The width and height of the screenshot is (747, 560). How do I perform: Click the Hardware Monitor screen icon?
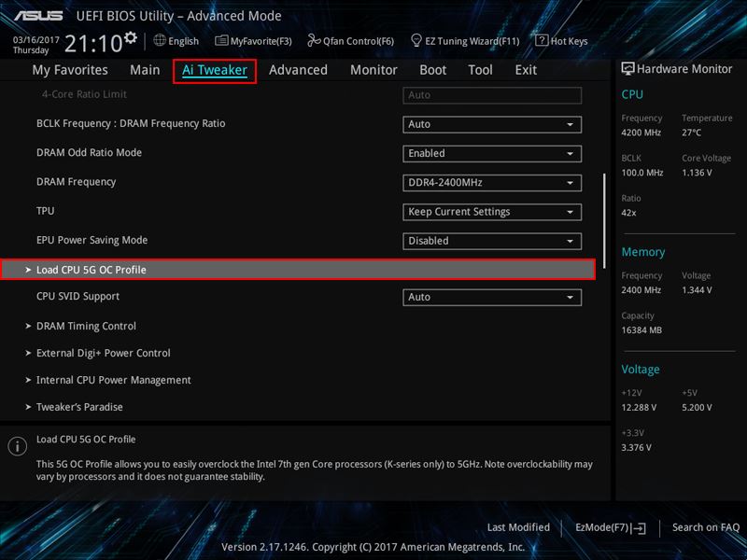[627, 68]
